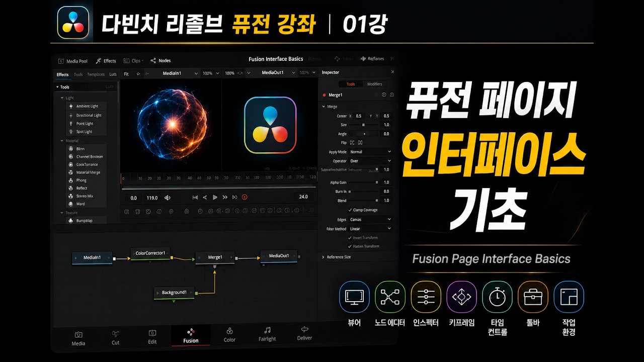
Task: Select the Tools tab in Inspector
Action: click(x=351, y=84)
